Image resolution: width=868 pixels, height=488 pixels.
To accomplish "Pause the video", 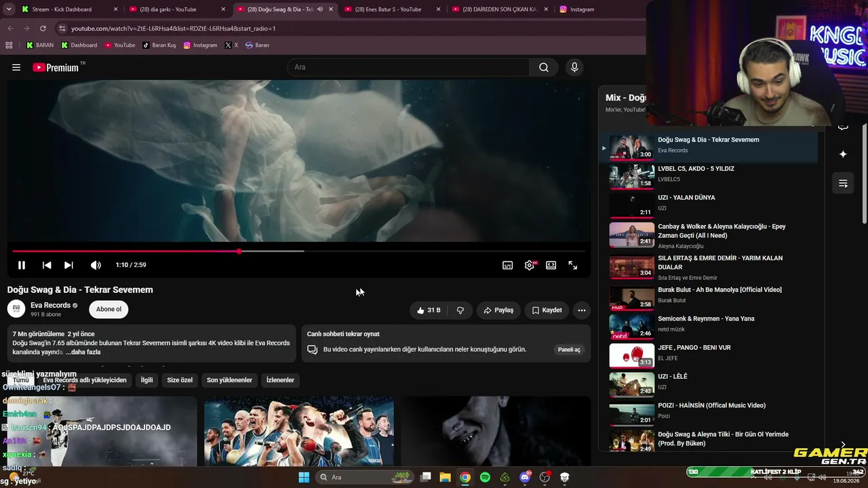I will tap(22, 265).
